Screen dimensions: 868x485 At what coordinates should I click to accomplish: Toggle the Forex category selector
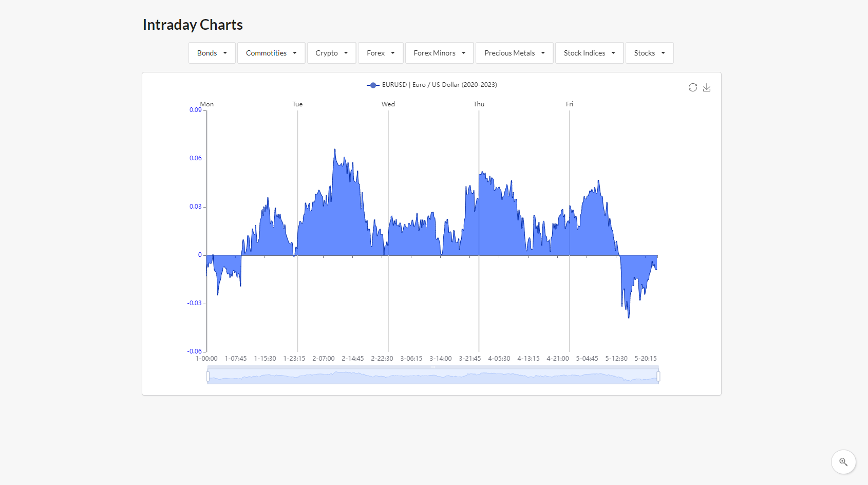click(x=380, y=52)
